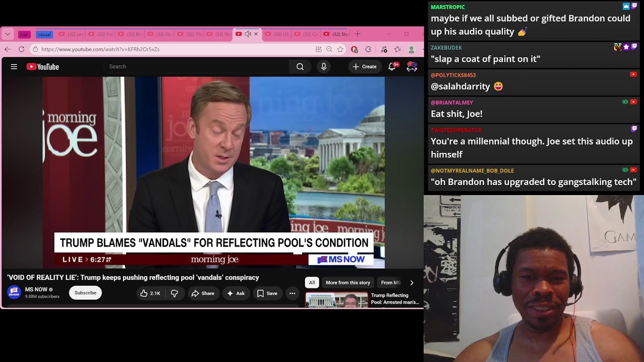Switch to the '(32) Sta' tab

[x=336, y=34]
